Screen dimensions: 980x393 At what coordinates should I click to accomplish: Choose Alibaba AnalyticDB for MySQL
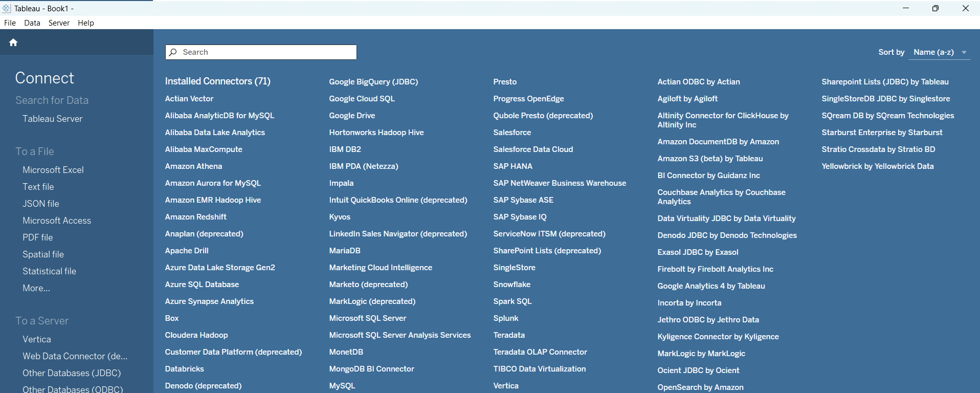[x=220, y=116]
